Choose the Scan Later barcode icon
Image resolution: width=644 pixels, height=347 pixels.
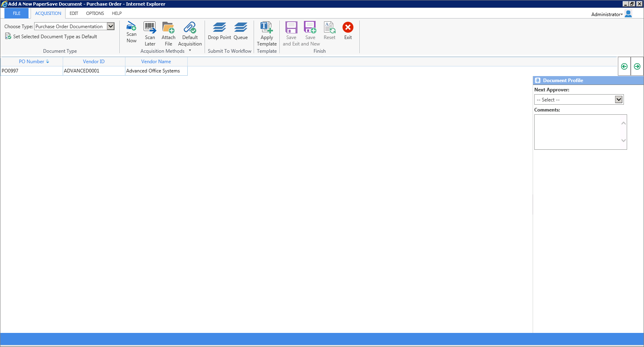click(150, 27)
